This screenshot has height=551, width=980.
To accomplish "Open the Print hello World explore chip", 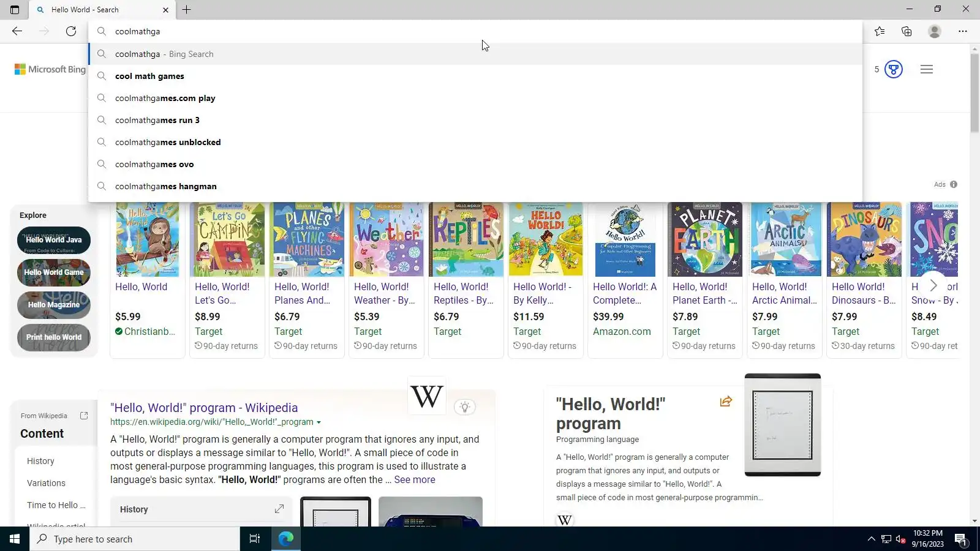I will (x=54, y=337).
